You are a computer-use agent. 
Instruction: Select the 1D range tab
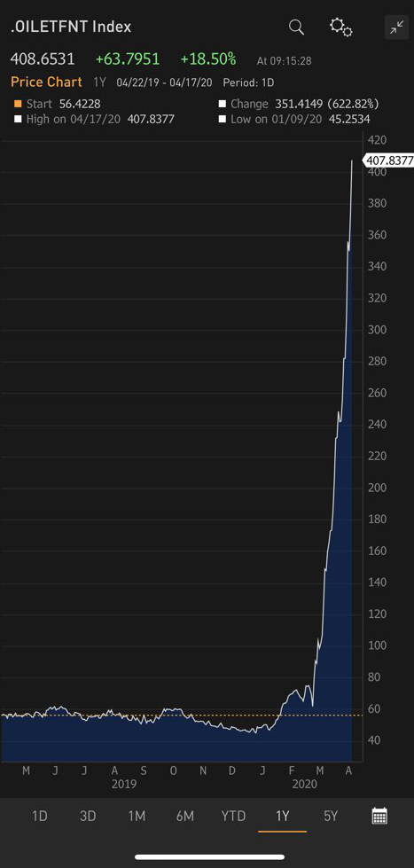click(39, 816)
